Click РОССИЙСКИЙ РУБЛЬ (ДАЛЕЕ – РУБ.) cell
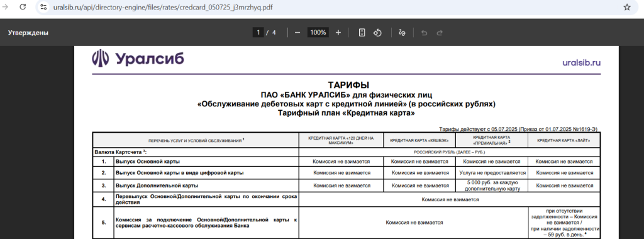Viewport: 644px width, 239px height. [x=450, y=152]
